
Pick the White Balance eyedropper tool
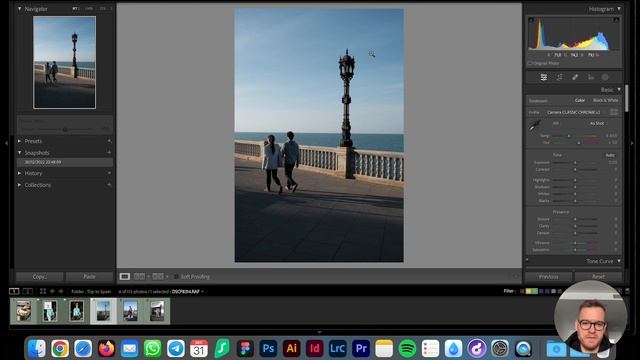pyautogui.click(x=534, y=125)
